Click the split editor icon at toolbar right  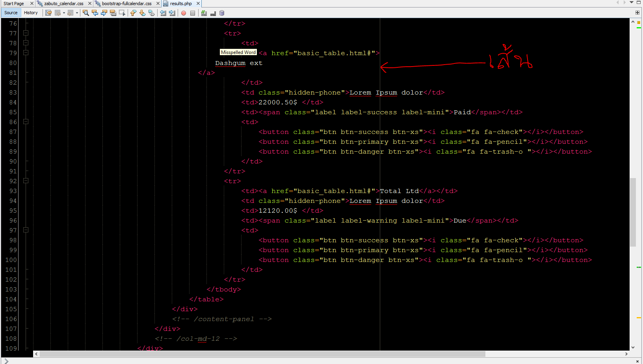tap(637, 13)
